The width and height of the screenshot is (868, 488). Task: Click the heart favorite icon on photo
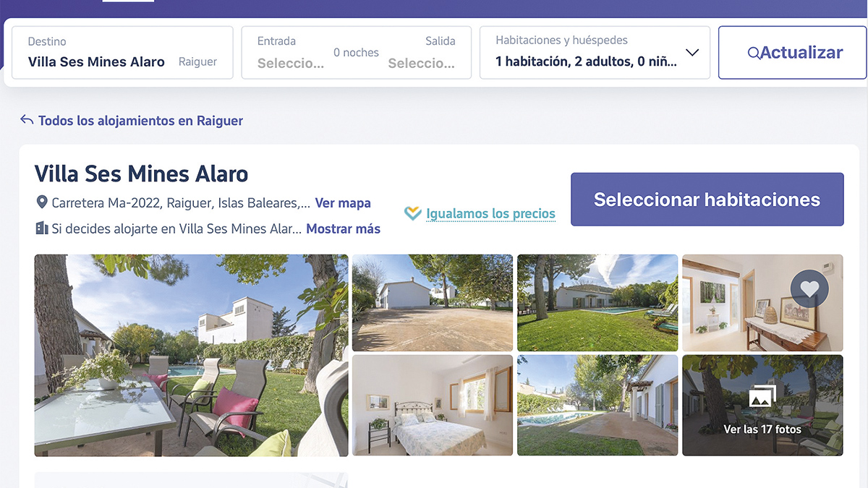pos(809,289)
